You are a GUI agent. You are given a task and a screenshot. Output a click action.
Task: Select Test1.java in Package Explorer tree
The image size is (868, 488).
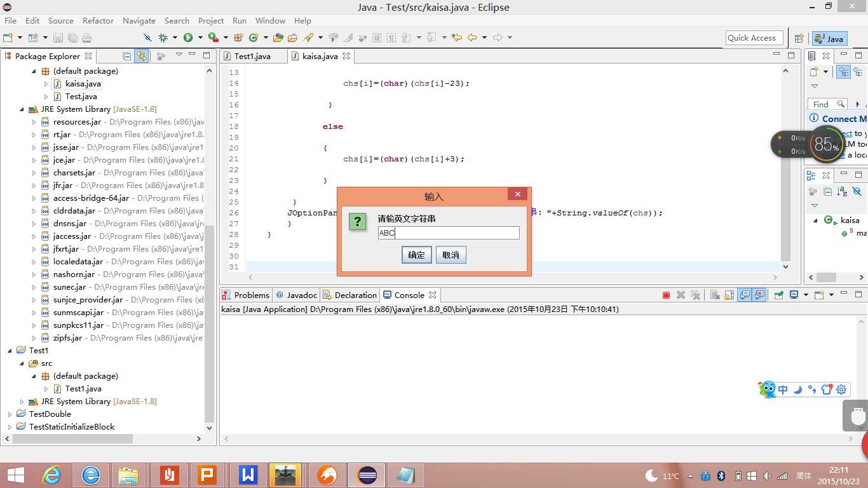coord(83,389)
